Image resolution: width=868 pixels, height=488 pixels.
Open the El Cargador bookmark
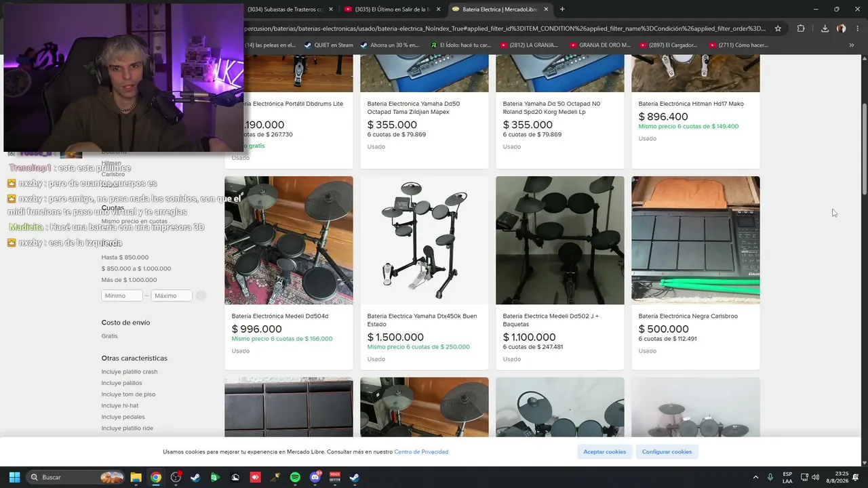668,45
